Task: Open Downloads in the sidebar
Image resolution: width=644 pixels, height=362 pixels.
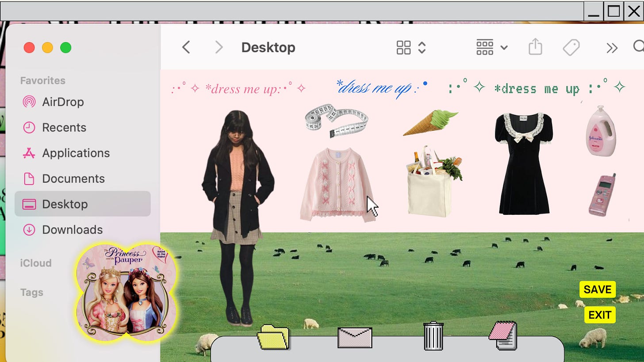Action: (83, 230)
